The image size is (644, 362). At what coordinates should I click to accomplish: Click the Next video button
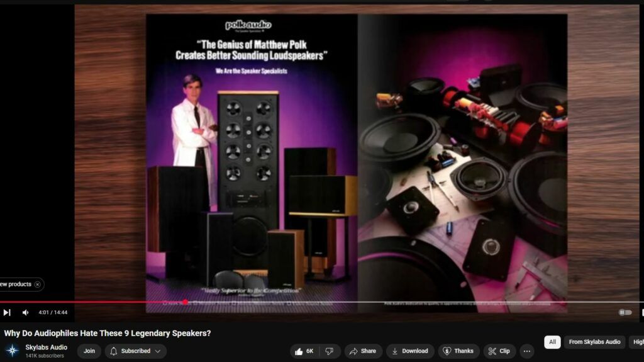pyautogui.click(x=7, y=312)
